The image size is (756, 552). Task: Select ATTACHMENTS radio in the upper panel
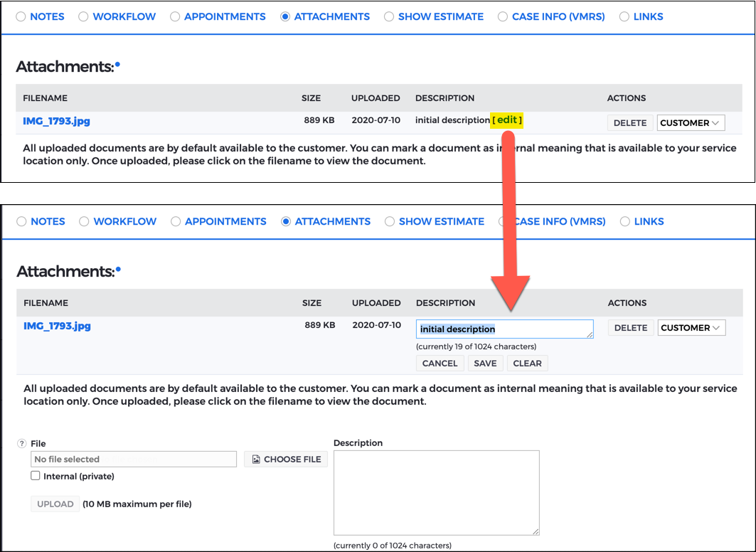pyautogui.click(x=285, y=16)
